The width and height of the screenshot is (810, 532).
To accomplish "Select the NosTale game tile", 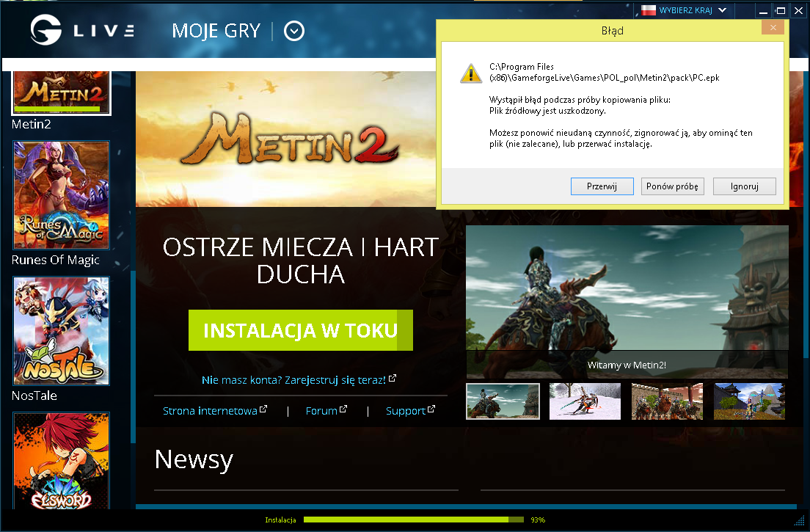I will coord(61,330).
